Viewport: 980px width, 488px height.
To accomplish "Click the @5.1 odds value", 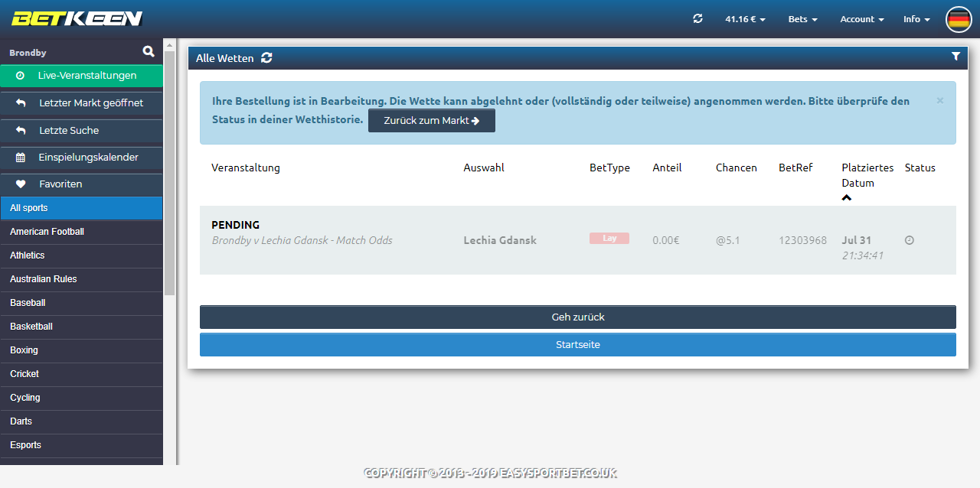I will coord(728,240).
